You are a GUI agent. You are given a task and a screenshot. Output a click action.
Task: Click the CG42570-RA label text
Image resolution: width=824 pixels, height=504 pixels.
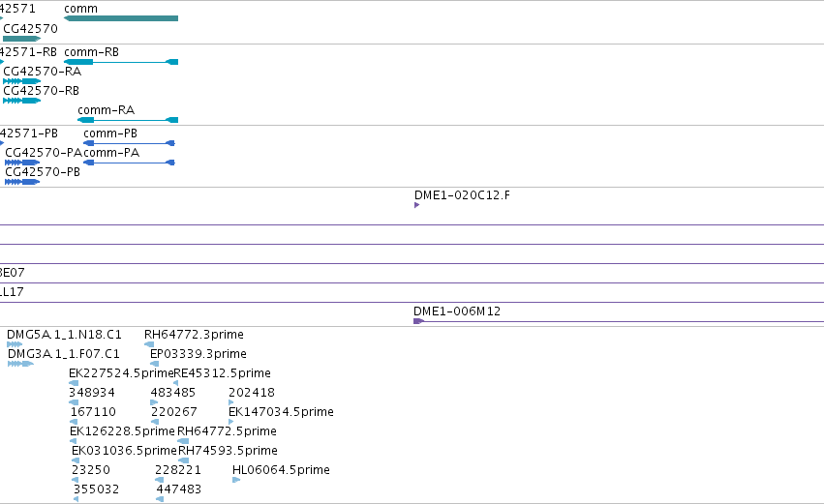click(x=42, y=72)
